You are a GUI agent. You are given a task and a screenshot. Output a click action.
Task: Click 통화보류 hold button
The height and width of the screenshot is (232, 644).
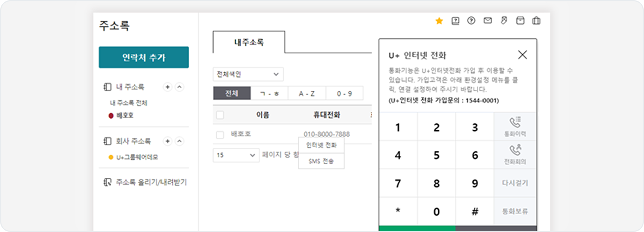click(x=515, y=211)
